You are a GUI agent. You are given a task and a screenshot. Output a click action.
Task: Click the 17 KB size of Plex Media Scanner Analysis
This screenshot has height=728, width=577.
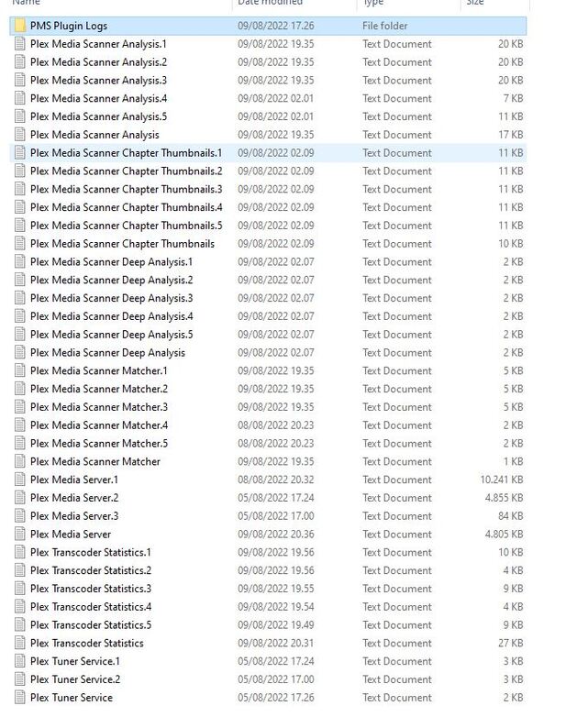click(511, 134)
